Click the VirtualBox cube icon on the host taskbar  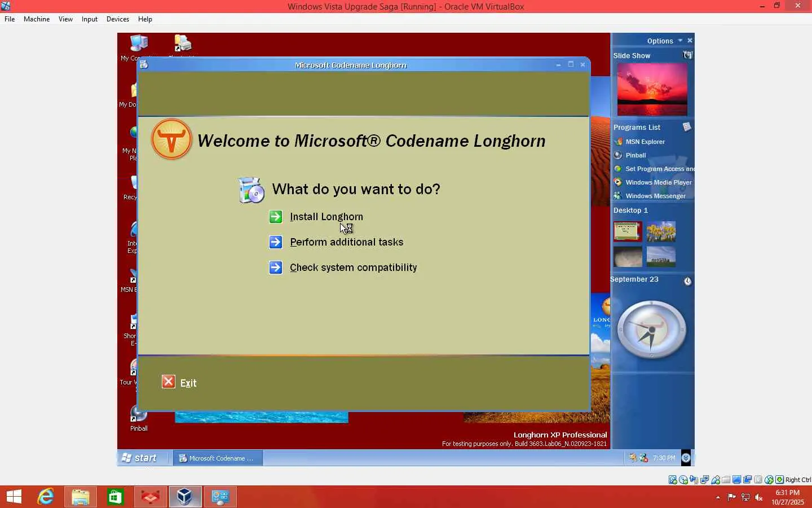[185, 497]
